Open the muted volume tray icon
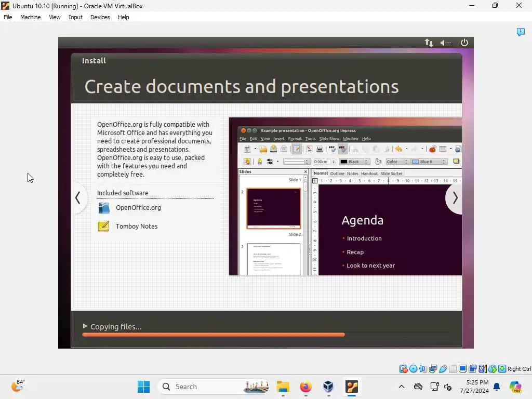Screen dimensions: 532x399 [448, 387]
